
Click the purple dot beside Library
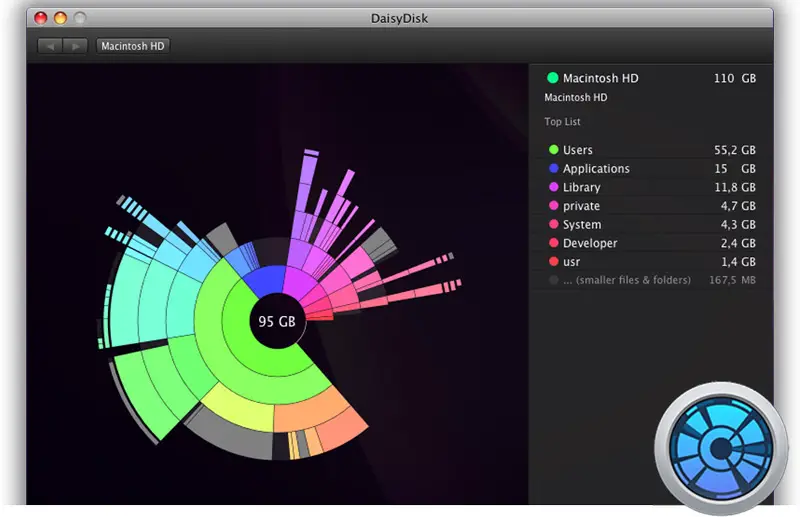coord(554,187)
